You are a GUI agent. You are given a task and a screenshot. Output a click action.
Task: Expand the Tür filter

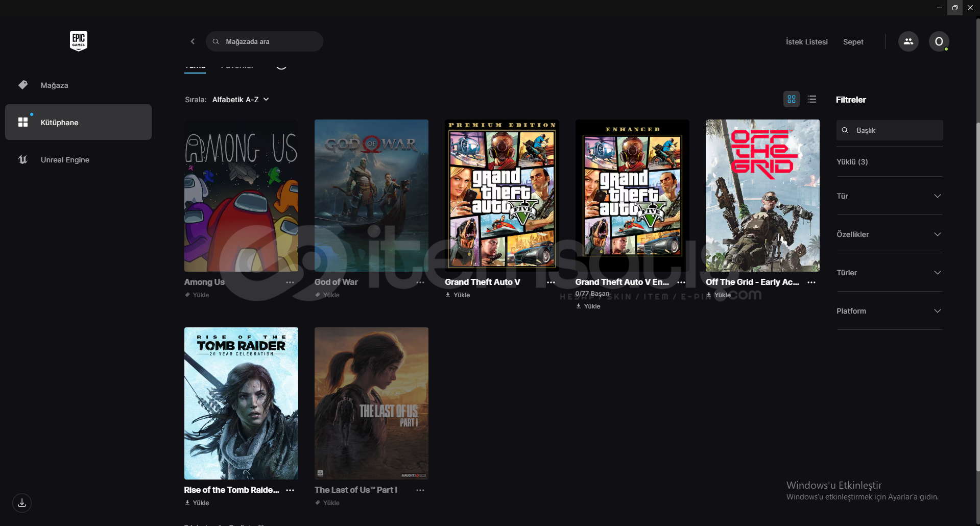pyautogui.click(x=890, y=196)
